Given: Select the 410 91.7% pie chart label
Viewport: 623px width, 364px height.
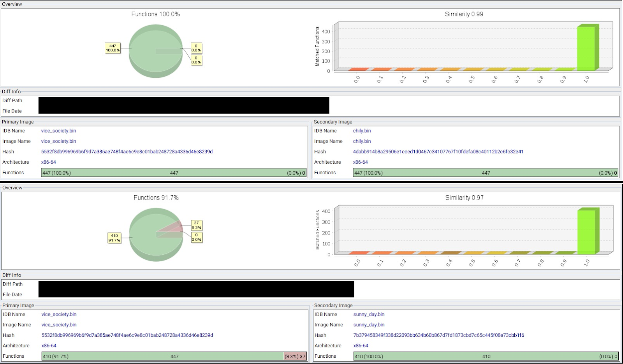Looking at the screenshot, I should (114, 238).
